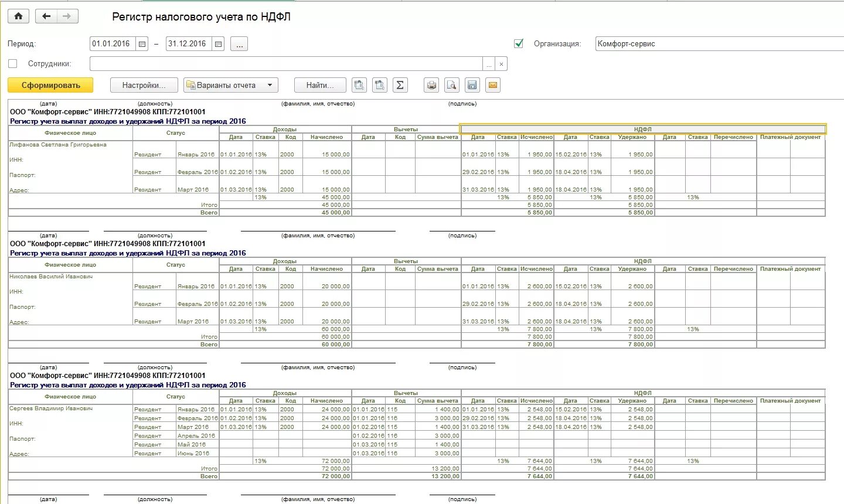Click Сергеев's Всего income 72 000,00
844x504 pixels.
pos(336,476)
